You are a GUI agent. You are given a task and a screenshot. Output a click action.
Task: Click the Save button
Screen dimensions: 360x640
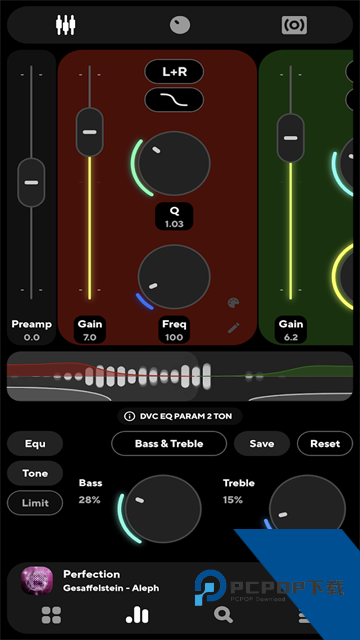pyautogui.click(x=262, y=444)
